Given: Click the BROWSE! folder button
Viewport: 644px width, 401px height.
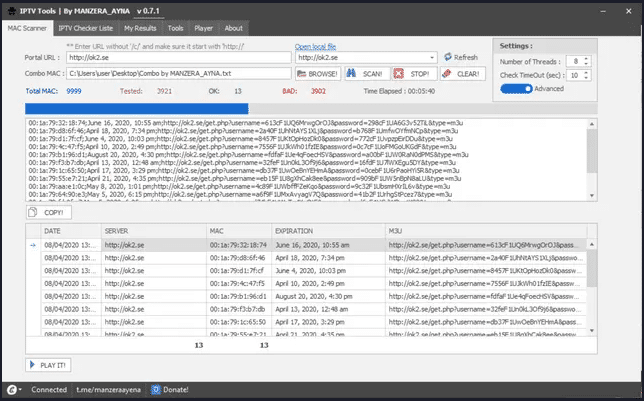Looking at the screenshot, I should coord(318,74).
